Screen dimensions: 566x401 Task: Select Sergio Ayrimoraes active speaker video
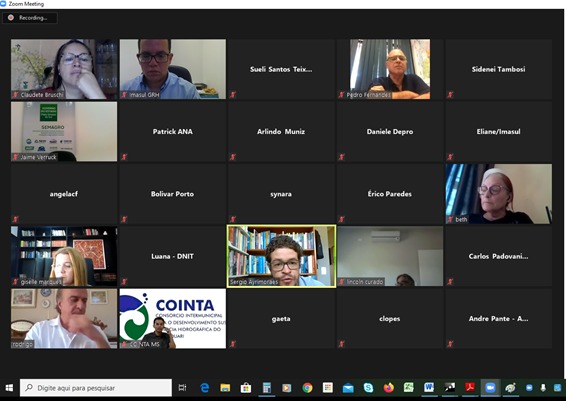[281, 256]
